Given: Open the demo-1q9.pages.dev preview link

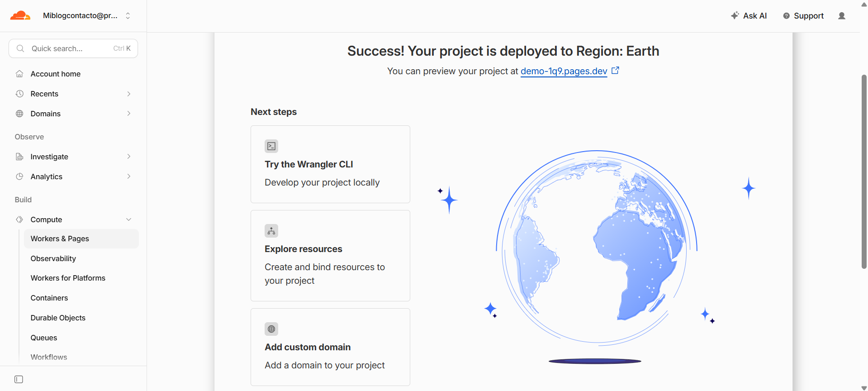Looking at the screenshot, I should pyautogui.click(x=564, y=71).
